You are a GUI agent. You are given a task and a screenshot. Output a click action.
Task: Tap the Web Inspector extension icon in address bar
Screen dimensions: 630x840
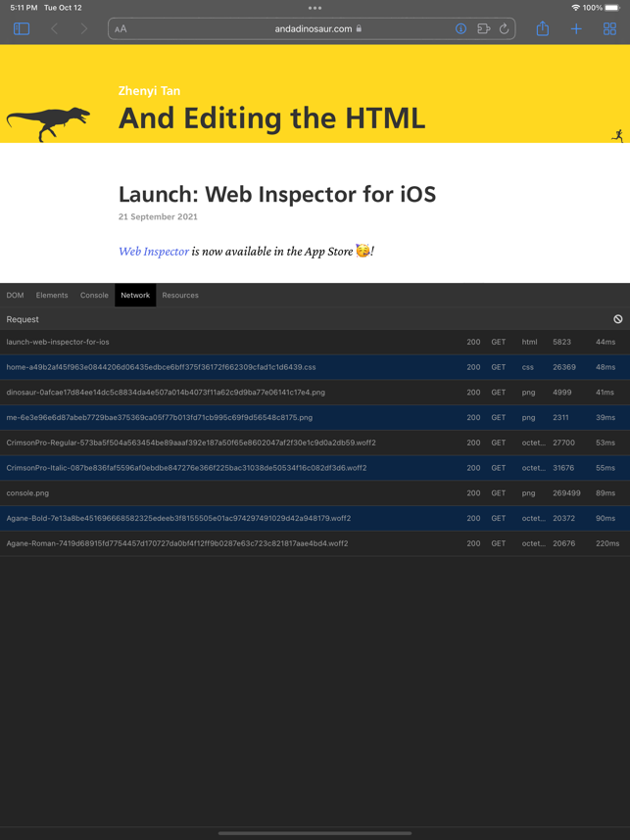pos(460,29)
